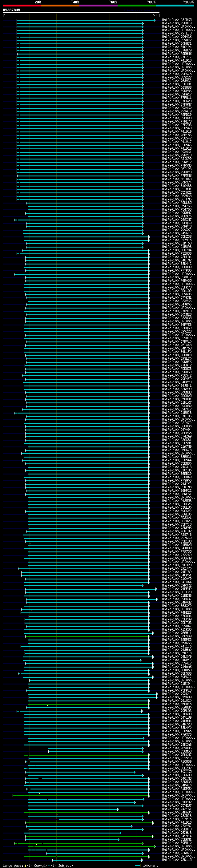Select the UniRef100_A9RHN6 label
This screenshot has width=197, height=868.
(x=177, y=54)
